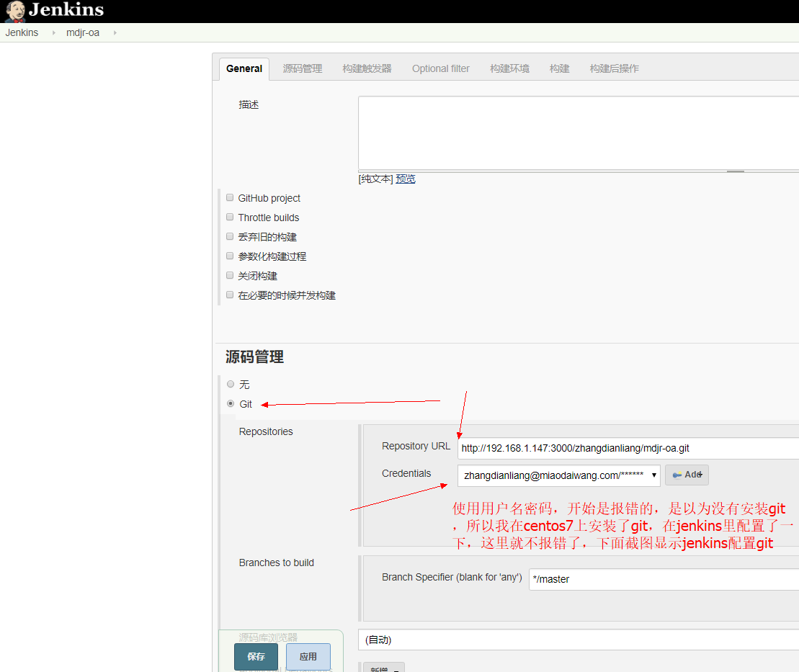
Task: Expand the breadcrumb arrow after Jenkins
Action: click(x=53, y=32)
